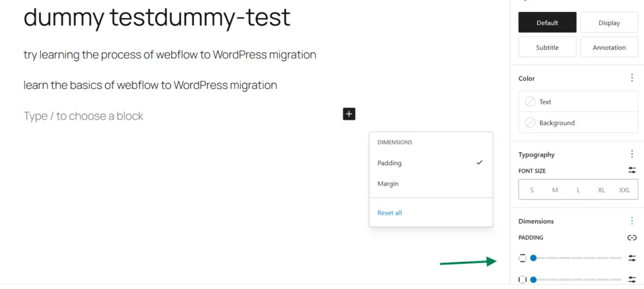Select the Default style button
644x289 pixels.
pos(547,23)
